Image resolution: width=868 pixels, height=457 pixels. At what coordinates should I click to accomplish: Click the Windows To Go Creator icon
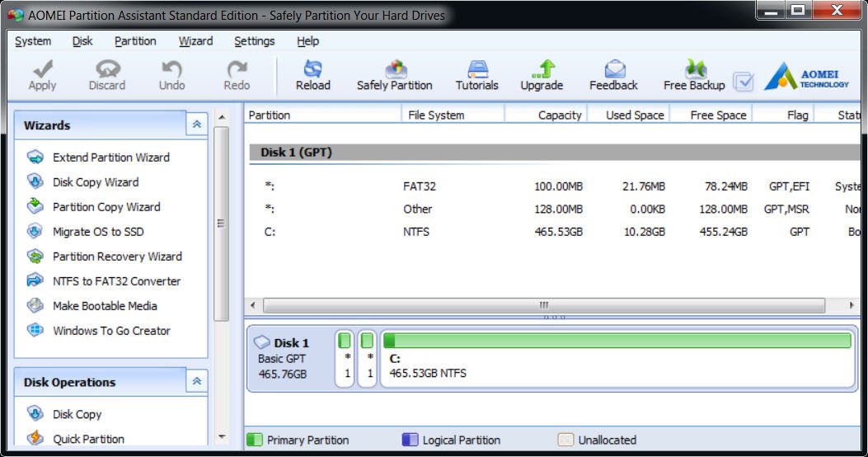coord(35,330)
